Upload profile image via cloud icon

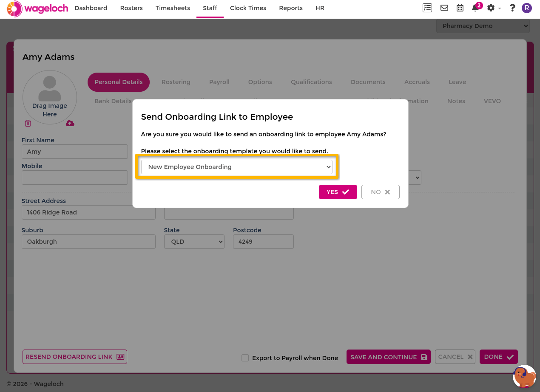[70, 123]
